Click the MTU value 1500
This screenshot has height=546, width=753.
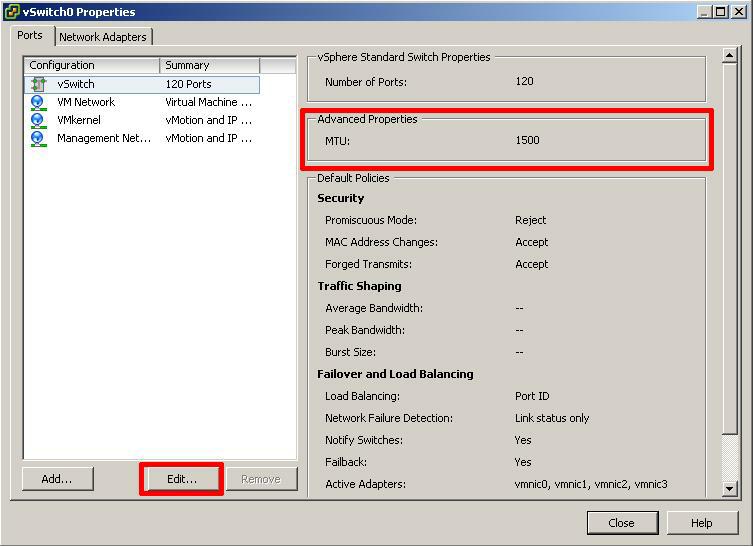coord(527,140)
